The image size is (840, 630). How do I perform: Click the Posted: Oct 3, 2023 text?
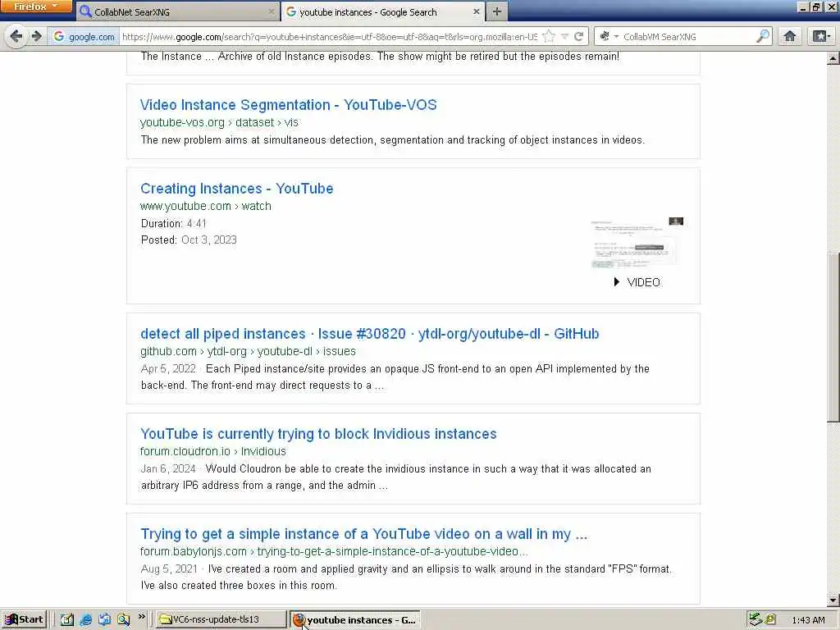point(189,240)
